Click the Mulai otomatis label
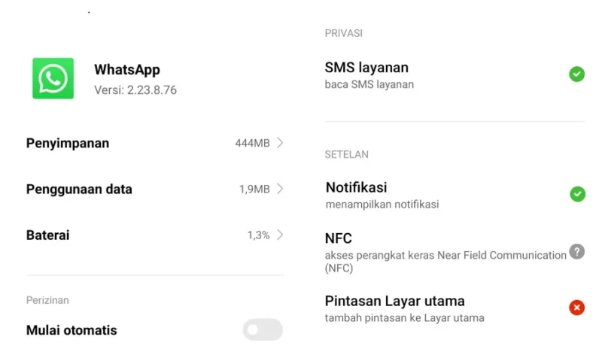Viewport: 602px width, 364px height. tap(71, 330)
